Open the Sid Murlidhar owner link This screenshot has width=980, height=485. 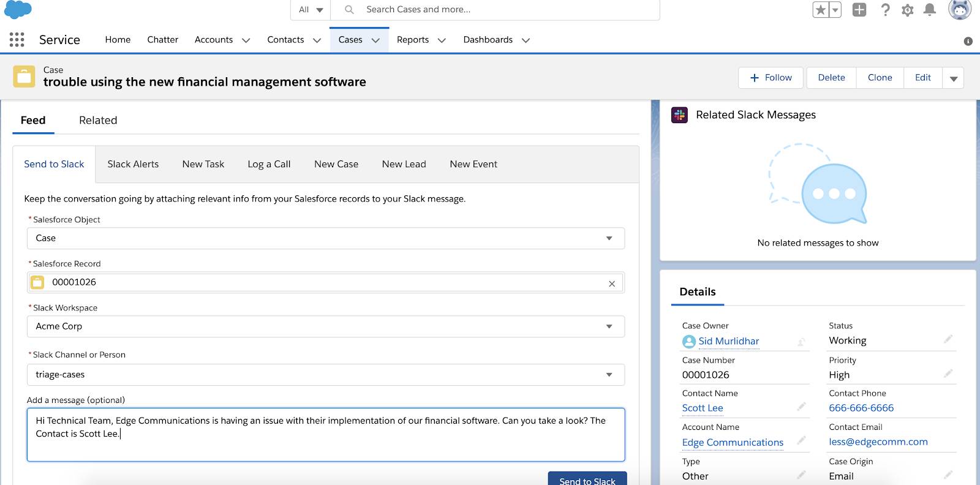coord(729,342)
